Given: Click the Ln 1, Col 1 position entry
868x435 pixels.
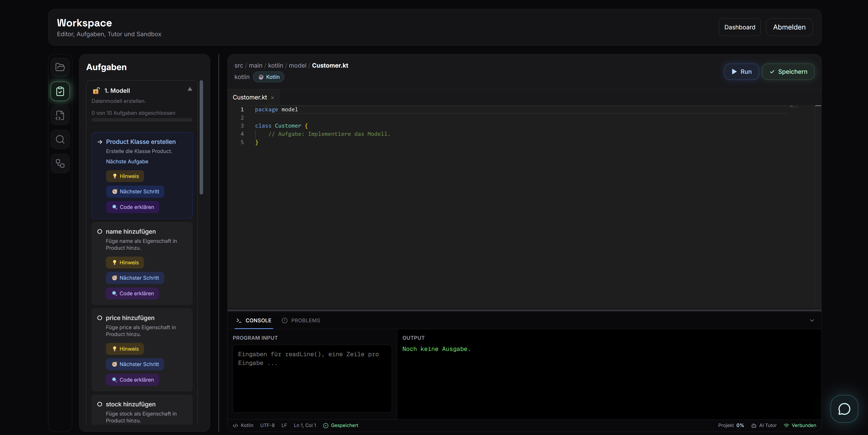Looking at the screenshot, I should tap(305, 425).
